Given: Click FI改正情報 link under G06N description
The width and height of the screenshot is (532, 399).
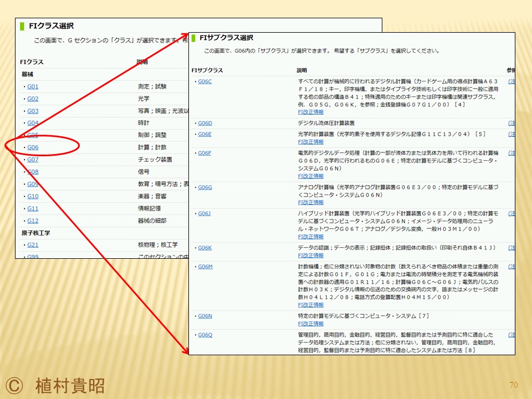Looking at the screenshot, I should pyautogui.click(x=311, y=324).
